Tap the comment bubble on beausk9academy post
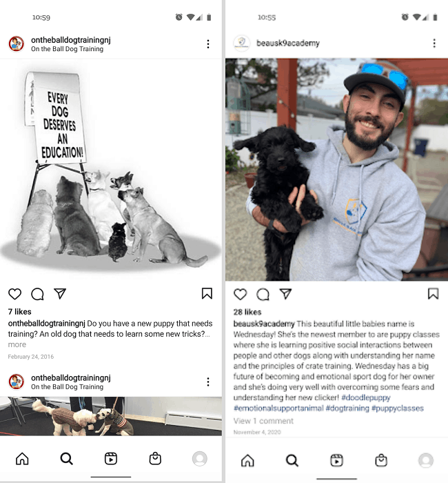Viewport: 448px width, 483px height. click(x=263, y=294)
